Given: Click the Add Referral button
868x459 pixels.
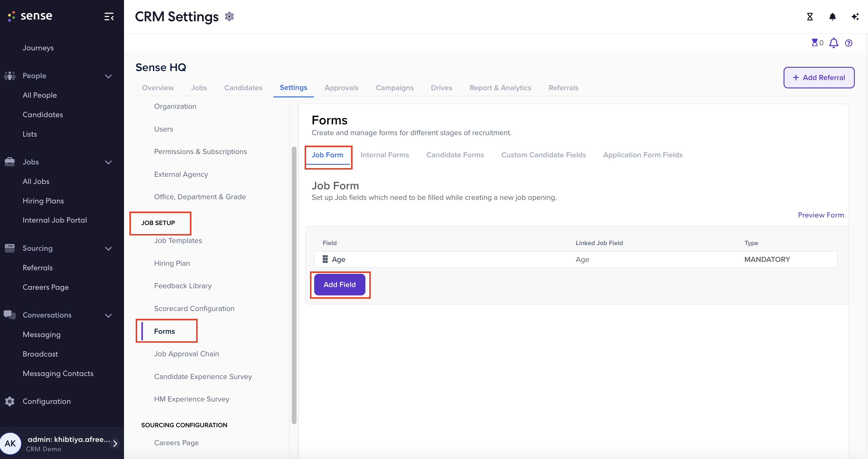Looking at the screenshot, I should click(x=819, y=78).
